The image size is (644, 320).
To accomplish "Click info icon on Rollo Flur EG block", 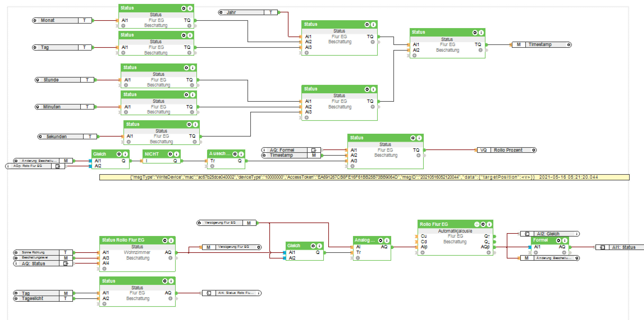I will 489,224.
